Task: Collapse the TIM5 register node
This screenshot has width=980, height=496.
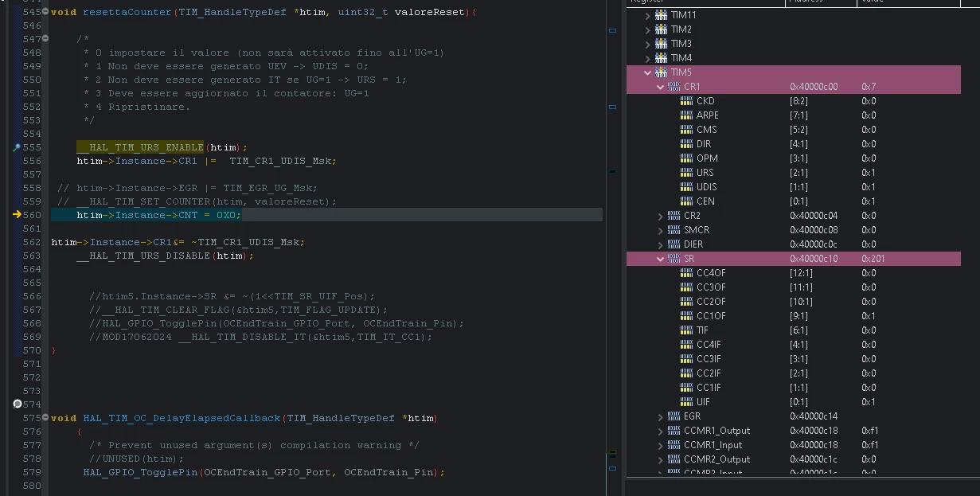Action: pyautogui.click(x=647, y=72)
